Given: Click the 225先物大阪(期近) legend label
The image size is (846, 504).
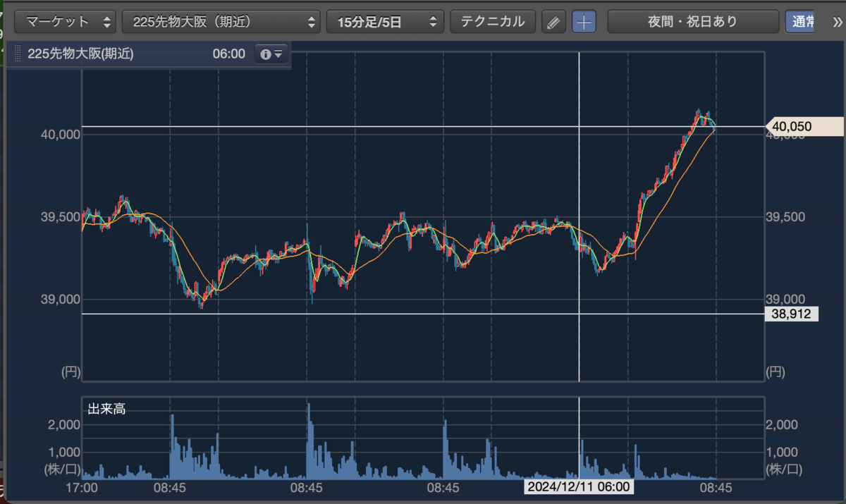Looking at the screenshot, I should (x=80, y=54).
